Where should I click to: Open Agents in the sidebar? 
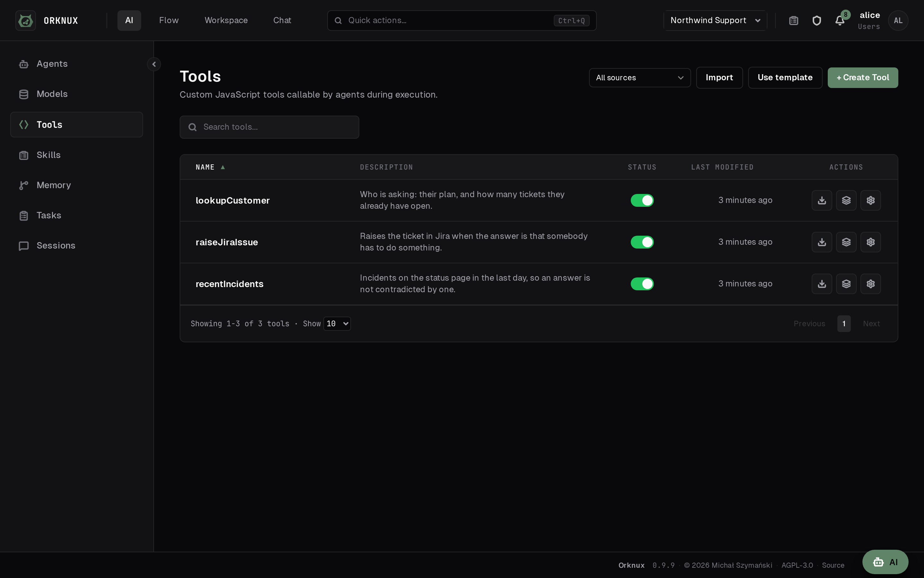77,64
